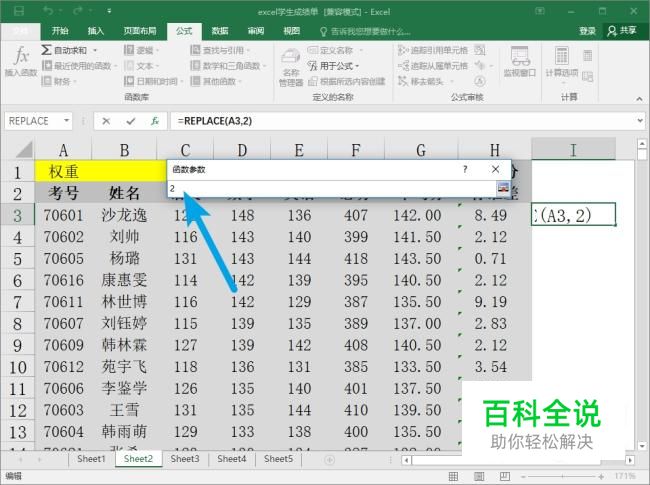Open the AutoSum function button
The height and width of the screenshot is (485, 650).
[64, 51]
